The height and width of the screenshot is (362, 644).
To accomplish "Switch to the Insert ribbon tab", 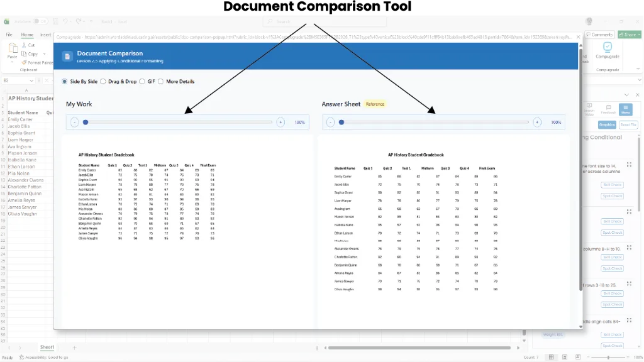I will click(x=46, y=35).
